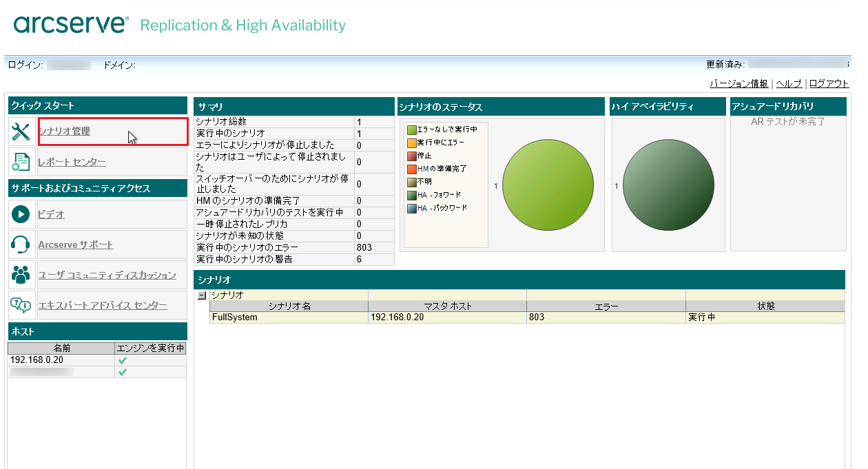Viewport: 868px width, 469px height.
Task: Click the Arcserve Support headset icon
Action: coord(22,244)
